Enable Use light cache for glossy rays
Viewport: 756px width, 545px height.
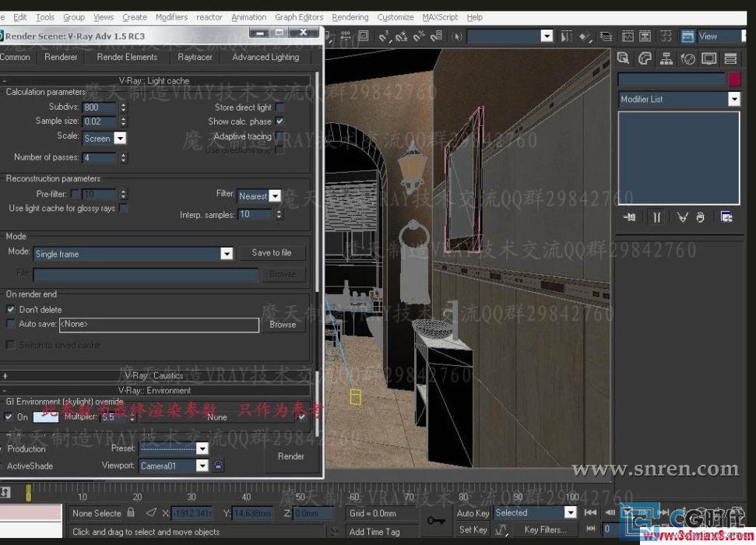(x=123, y=208)
